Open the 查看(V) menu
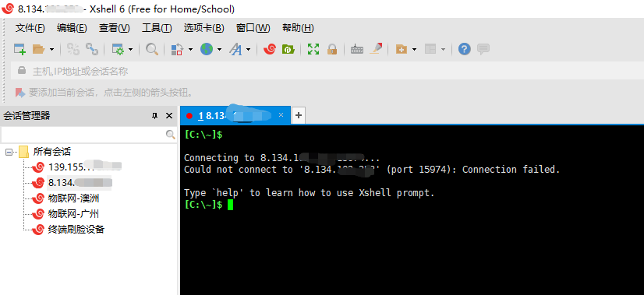The height and width of the screenshot is (295, 644). (x=114, y=28)
